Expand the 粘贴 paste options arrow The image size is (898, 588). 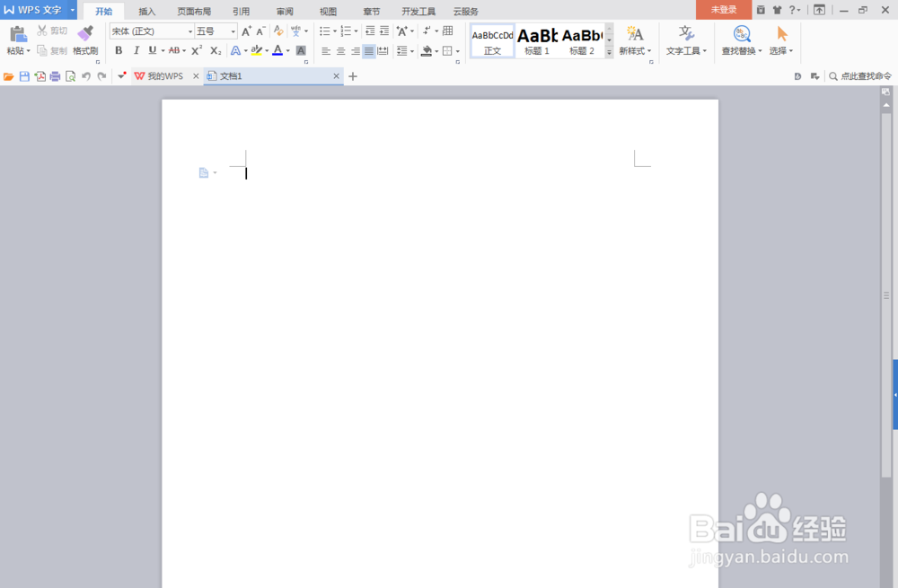pos(28,51)
